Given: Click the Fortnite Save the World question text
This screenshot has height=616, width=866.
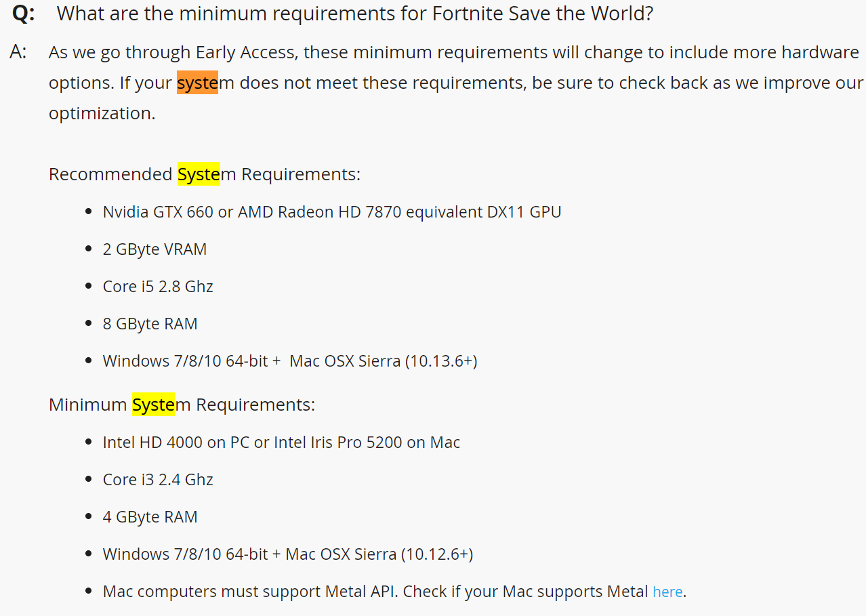Looking at the screenshot, I should 354,13.
